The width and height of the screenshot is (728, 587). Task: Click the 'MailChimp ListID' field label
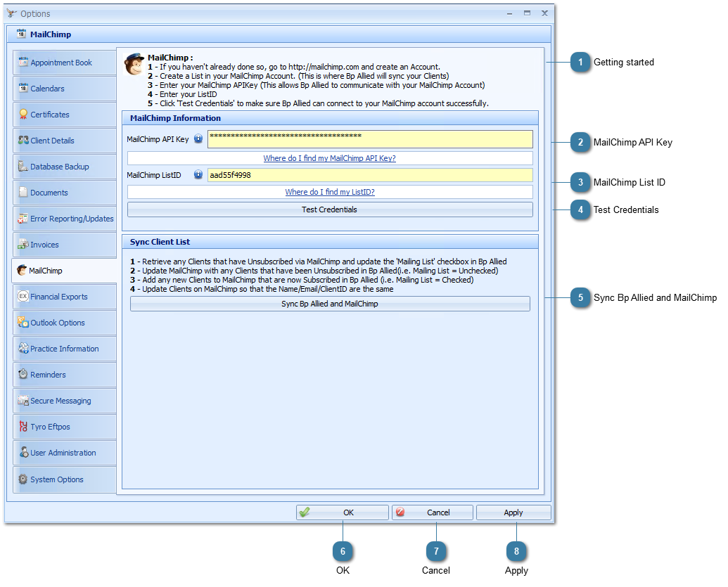[x=153, y=175]
